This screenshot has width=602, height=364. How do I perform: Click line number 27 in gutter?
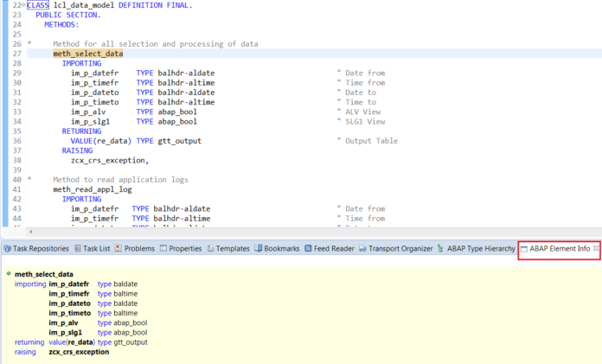coord(17,54)
